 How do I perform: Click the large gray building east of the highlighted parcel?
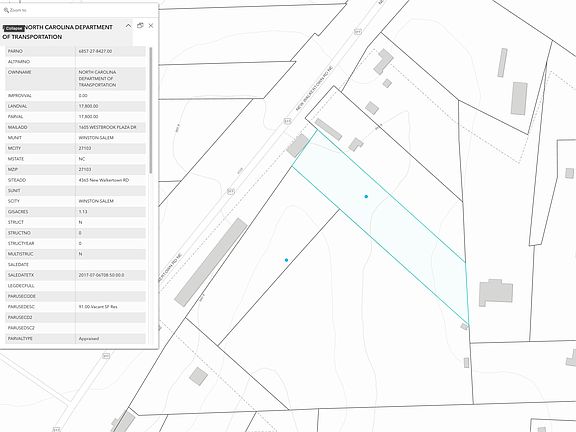tap(496, 292)
